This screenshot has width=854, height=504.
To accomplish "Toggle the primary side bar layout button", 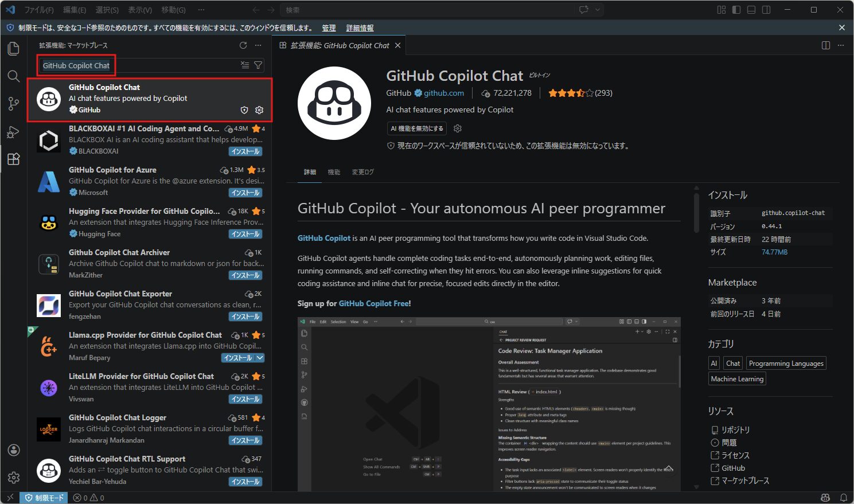I will 736,10.
